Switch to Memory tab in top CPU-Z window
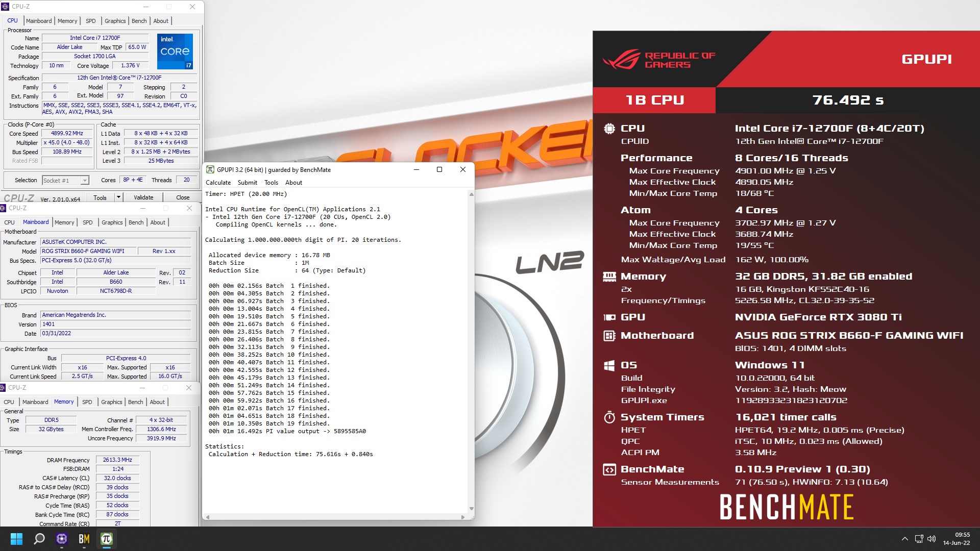This screenshot has width=980, height=551. pyautogui.click(x=67, y=21)
